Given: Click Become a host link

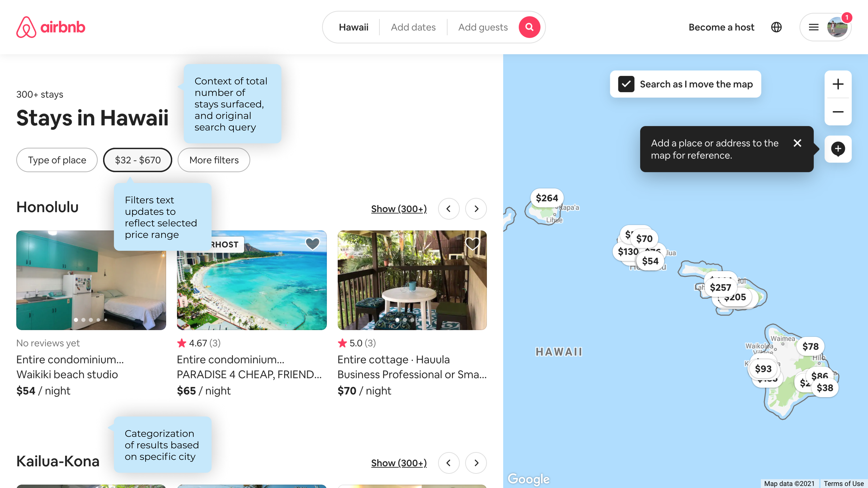Looking at the screenshot, I should [721, 27].
